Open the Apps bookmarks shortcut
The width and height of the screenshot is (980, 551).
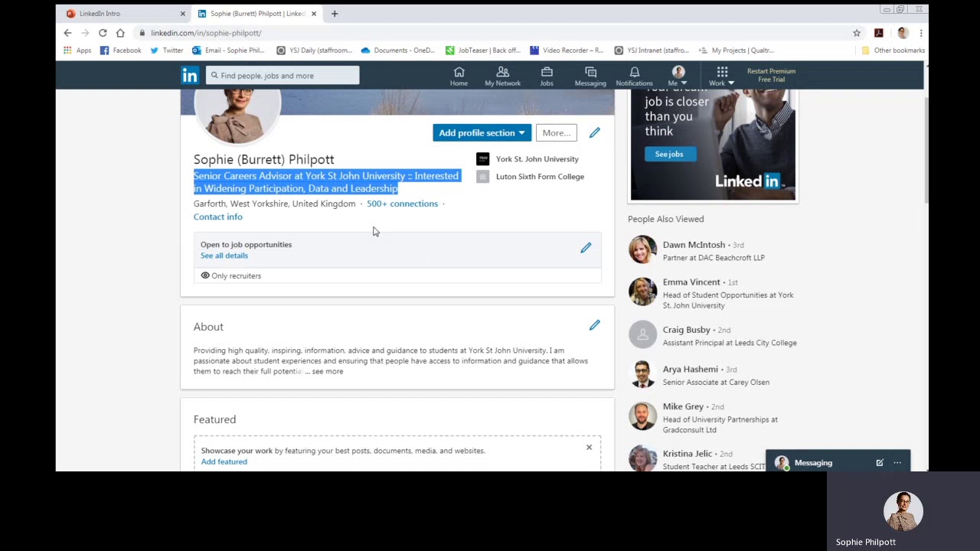pos(77,51)
